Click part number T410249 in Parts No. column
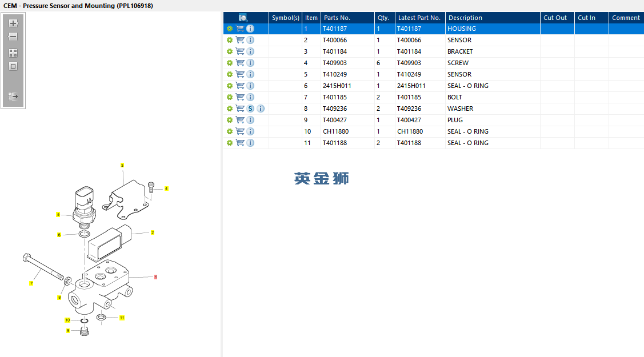Viewport: 644px width, 357px height. (335, 74)
